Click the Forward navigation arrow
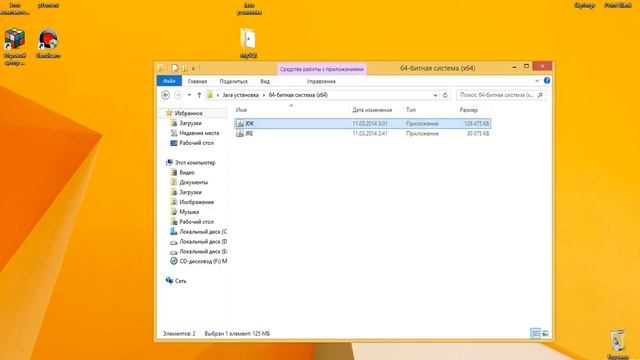 tap(178, 95)
